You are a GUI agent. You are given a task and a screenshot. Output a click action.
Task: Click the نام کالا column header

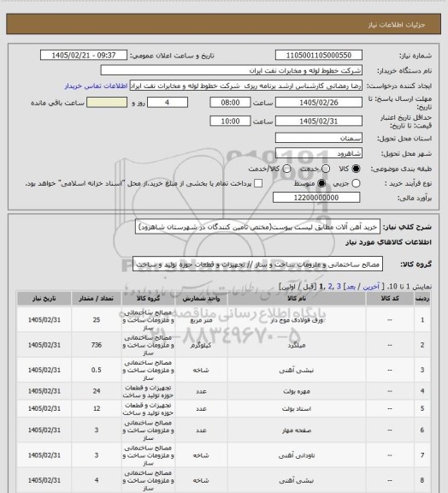297,299
